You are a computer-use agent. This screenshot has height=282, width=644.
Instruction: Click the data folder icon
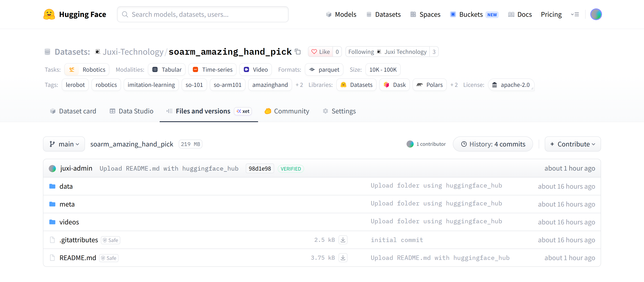(x=52, y=186)
